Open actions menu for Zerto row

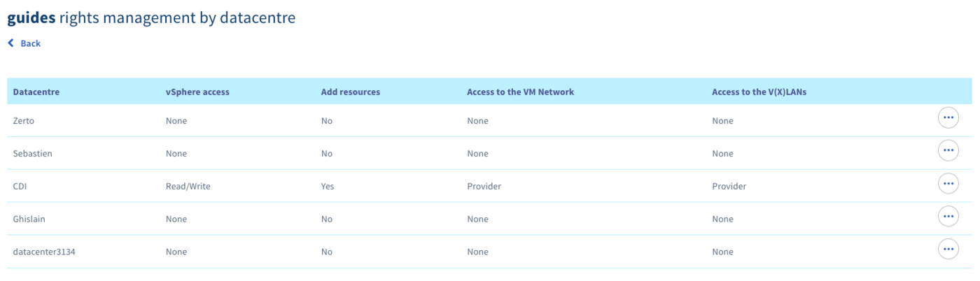[948, 118]
